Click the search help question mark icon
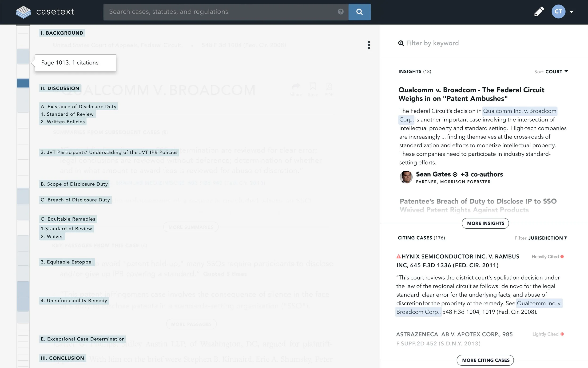 pos(340,12)
